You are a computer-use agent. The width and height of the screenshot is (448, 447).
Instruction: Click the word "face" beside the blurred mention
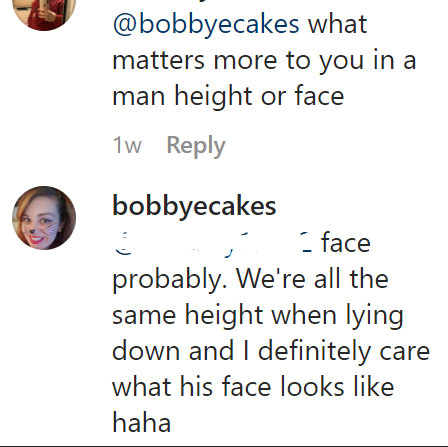click(346, 243)
